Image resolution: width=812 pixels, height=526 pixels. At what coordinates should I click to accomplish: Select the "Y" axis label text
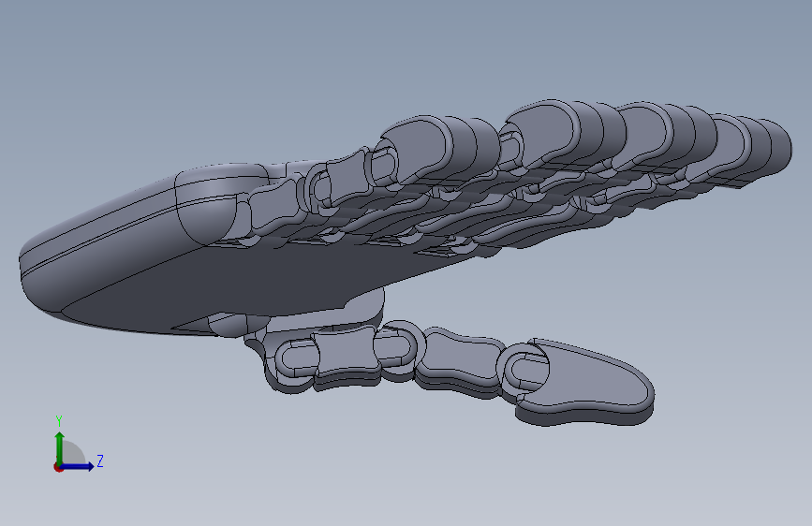[59, 421]
